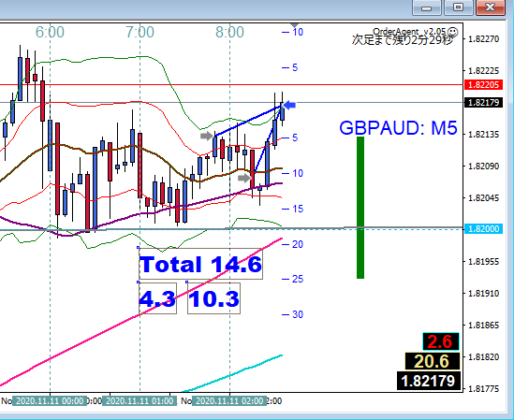Click the 1.82270 price axis label

pos(483,39)
